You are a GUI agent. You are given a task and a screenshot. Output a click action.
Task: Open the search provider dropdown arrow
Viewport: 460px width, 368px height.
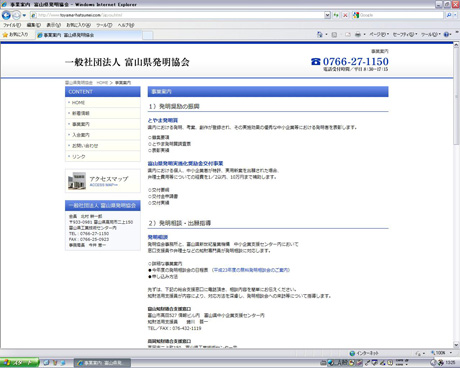tap(455, 15)
